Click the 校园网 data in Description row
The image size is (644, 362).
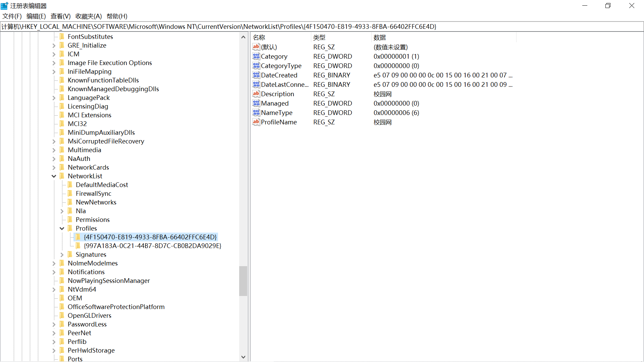tap(382, 94)
